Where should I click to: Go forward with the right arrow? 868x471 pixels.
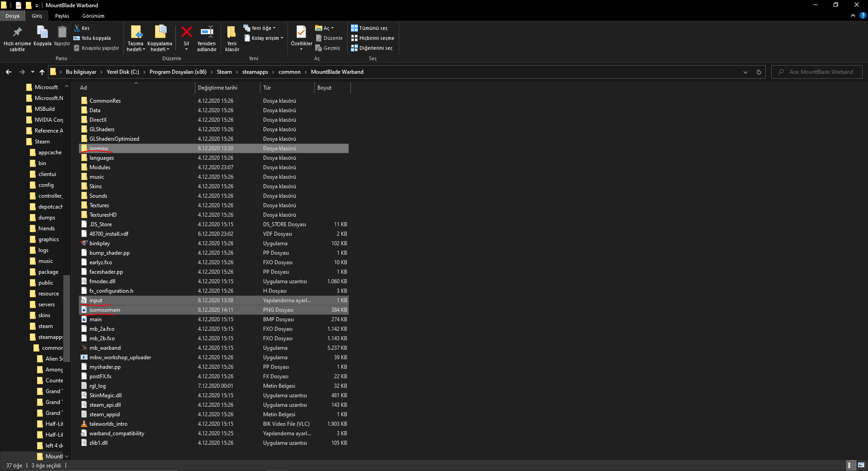pos(22,72)
